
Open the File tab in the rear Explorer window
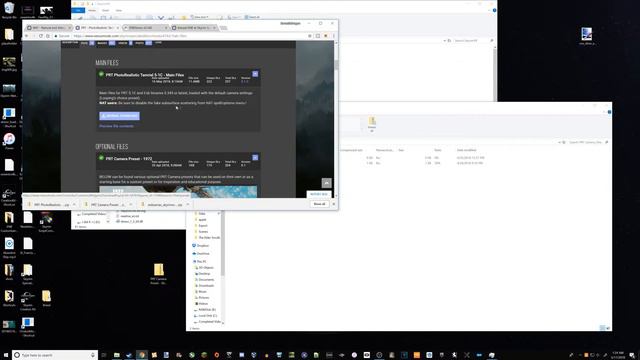[x=78, y=10]
